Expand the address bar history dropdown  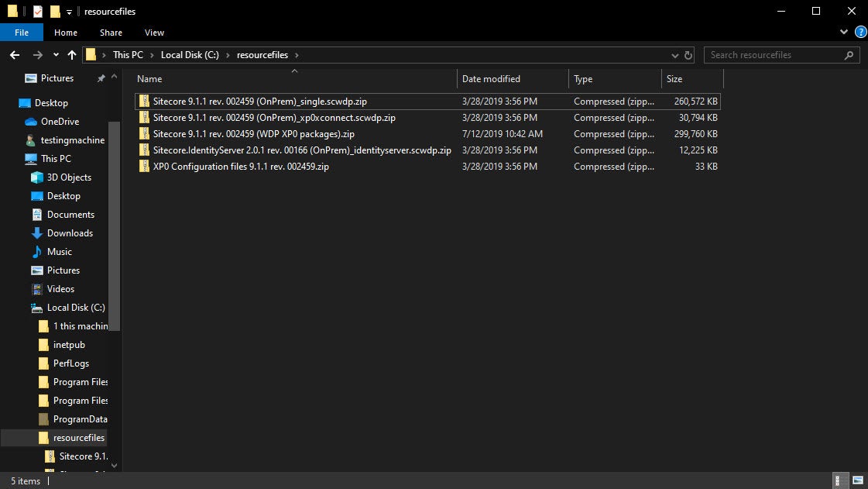pyautogui.click(x=674, y=55)
